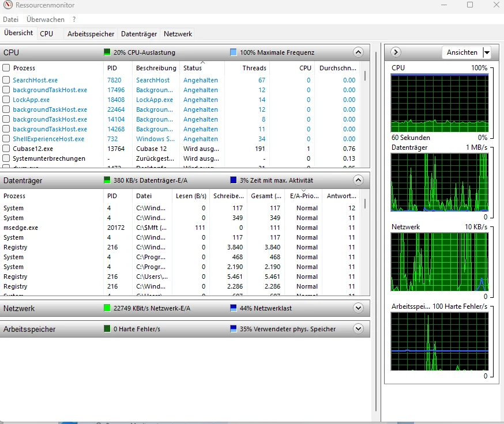Click the Ansichten button
The image size is (504, 424).
coord(462,52)
